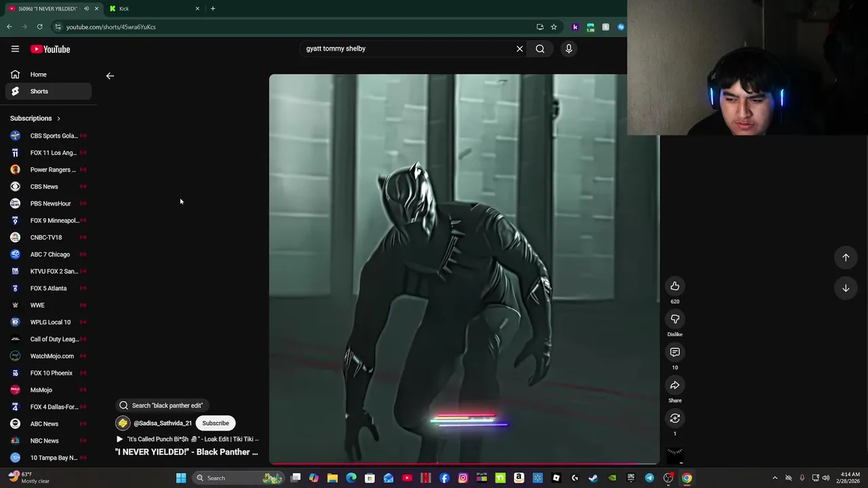Viewport: 868px width, 488px height.
Task: Search "black panther edit" suggestion
Action: (x=161, y=405)
